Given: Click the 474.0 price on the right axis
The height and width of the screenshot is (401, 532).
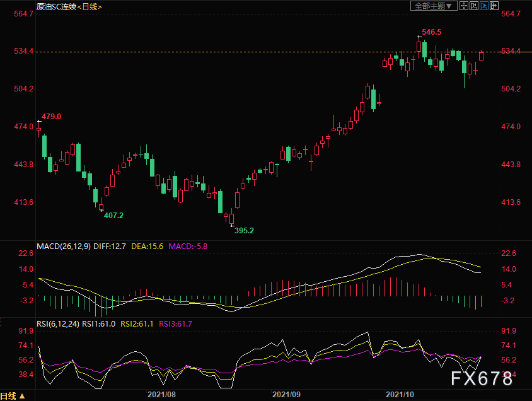Looking at the screenshot, I should tap(511, 127).
